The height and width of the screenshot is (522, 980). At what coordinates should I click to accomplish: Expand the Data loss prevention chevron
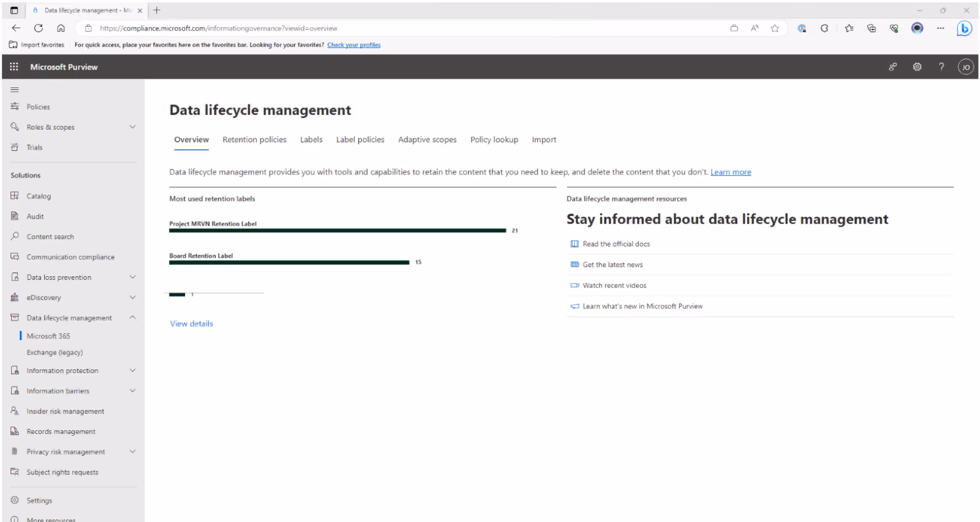(132, 277)
